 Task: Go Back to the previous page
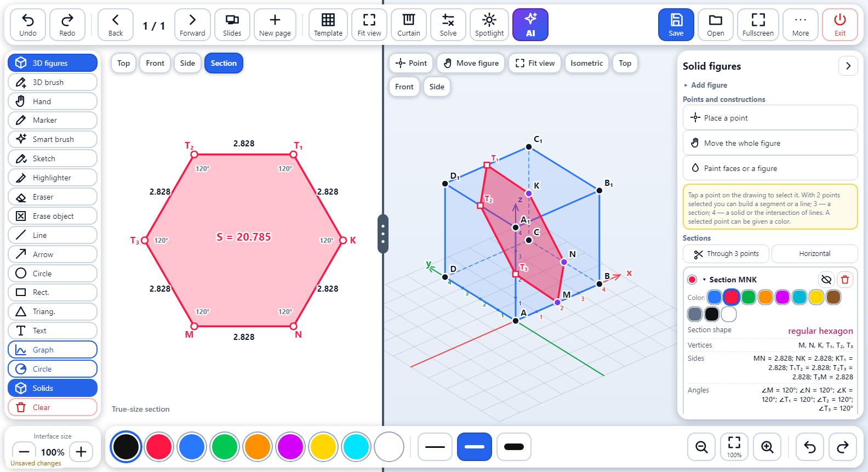pos(116,25)
